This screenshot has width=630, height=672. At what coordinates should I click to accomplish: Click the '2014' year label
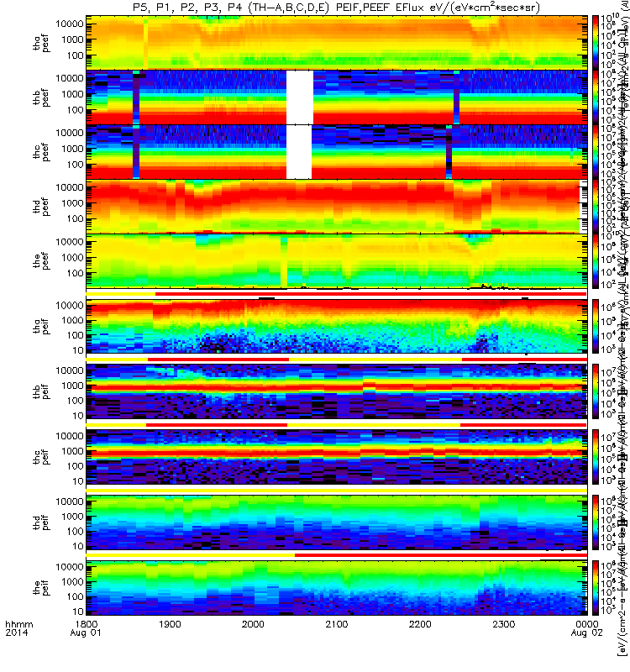click(17, 633)
